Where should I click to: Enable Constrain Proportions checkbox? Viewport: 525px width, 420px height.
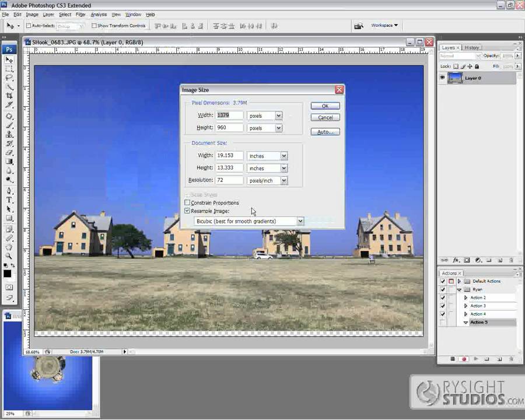pyautogui.click(x=187, y=202)
